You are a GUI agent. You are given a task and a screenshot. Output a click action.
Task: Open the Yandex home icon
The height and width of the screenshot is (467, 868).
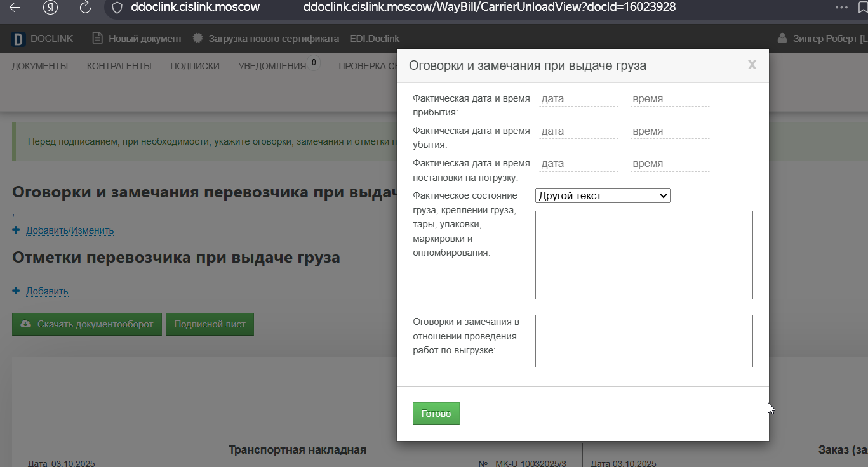tap(51, 8)
